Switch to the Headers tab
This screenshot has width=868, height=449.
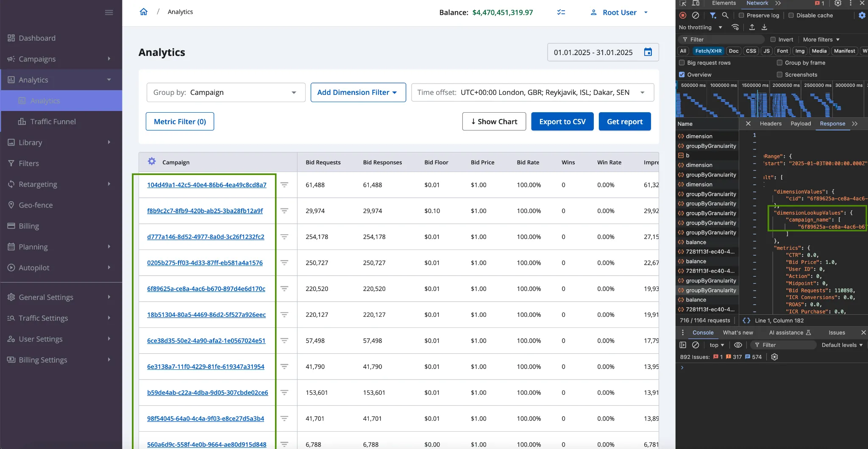click(x=771, y=124)
